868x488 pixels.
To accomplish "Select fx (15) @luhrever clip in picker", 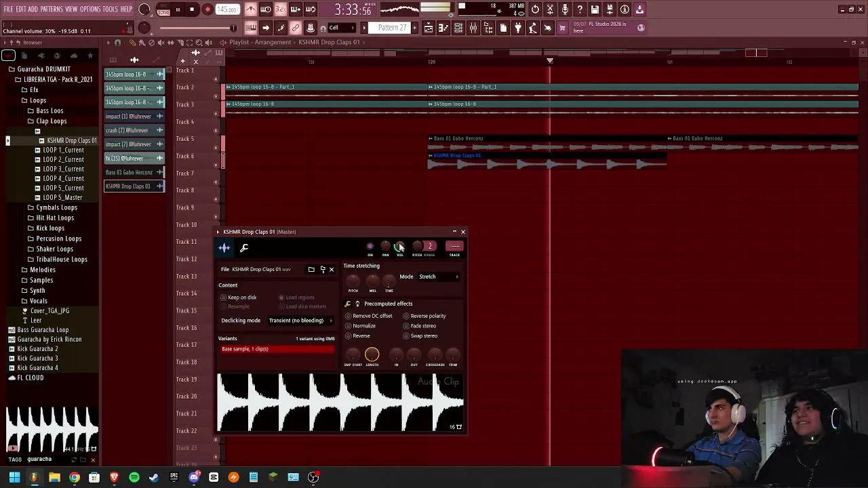I will click(134, 158).
